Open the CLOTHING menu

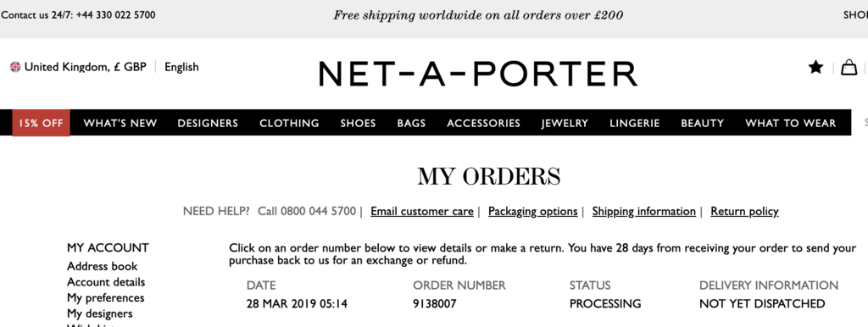[x=289, y=123]
